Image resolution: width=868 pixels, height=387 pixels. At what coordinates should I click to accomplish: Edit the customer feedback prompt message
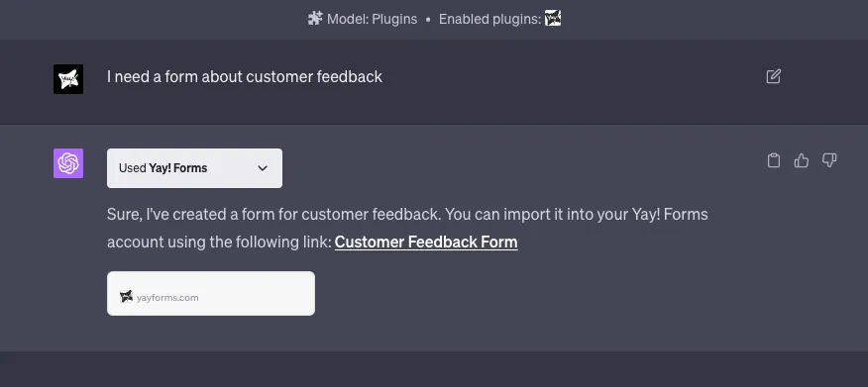click(x=773, y=76)
